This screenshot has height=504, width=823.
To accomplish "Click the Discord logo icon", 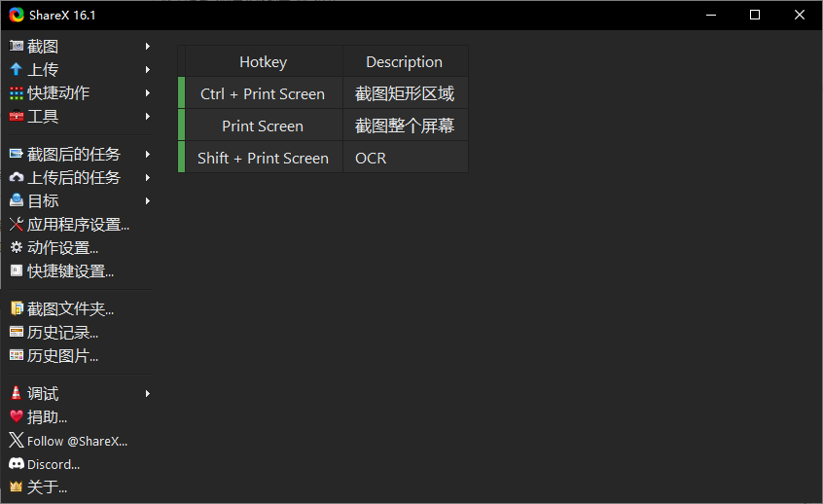I will 16,464.
